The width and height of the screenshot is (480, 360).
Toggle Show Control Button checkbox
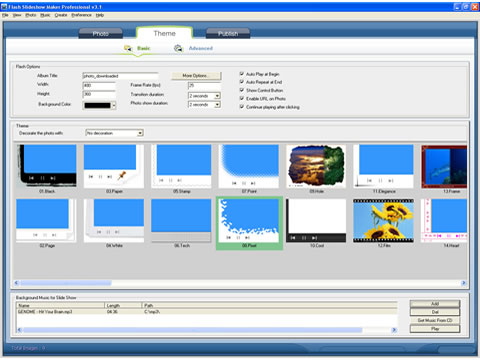click(x=242, y=90)
